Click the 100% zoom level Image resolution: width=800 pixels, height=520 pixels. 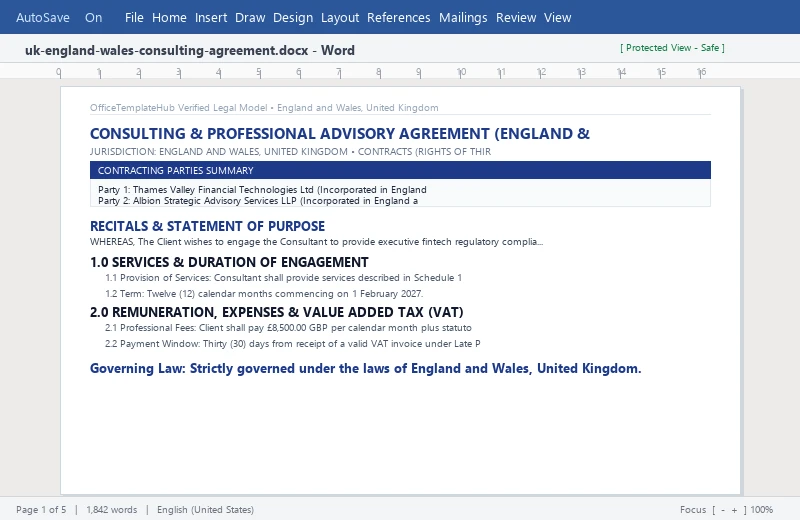(762, 509)
